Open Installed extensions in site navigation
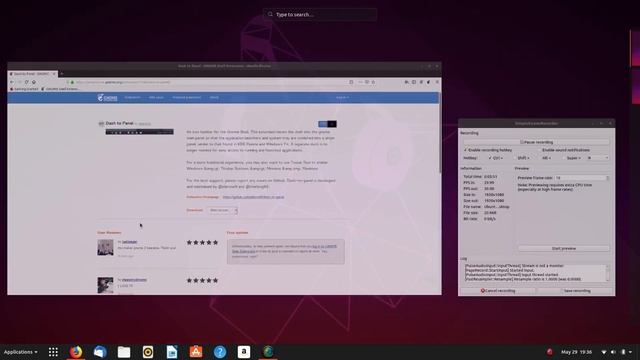This screenshot has height=360, width=640. pyautogui.click(x=187, y=98)
